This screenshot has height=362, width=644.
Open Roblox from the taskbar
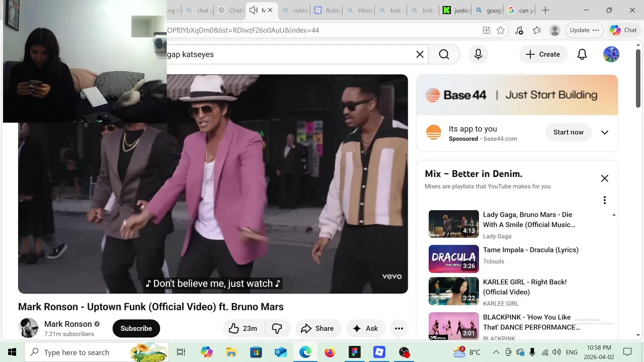click(379, 352)
